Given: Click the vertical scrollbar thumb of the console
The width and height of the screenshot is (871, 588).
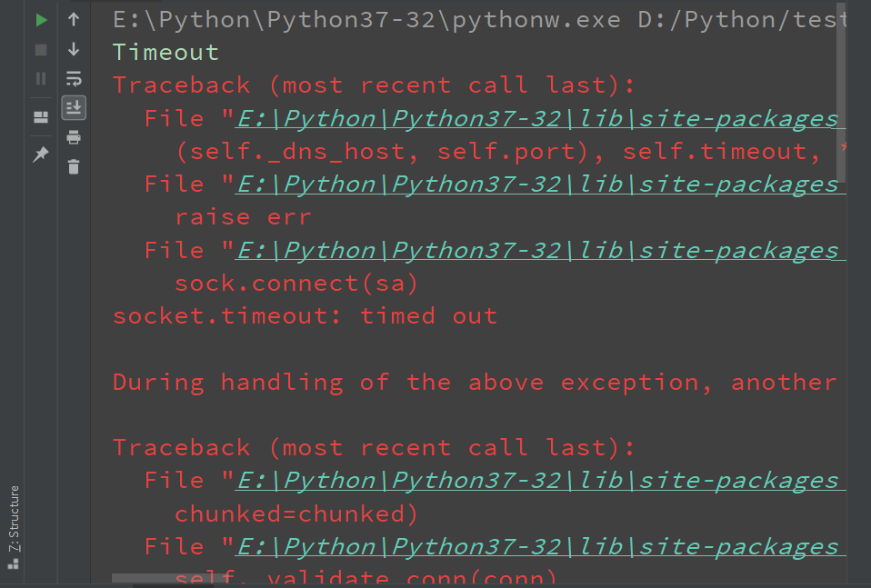Looking at the screenshot, I should (x=841, y=92).
